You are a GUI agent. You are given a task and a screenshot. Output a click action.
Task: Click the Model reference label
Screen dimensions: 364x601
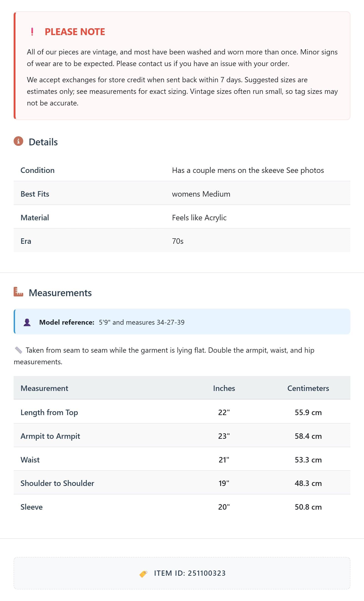coord(67,322)
